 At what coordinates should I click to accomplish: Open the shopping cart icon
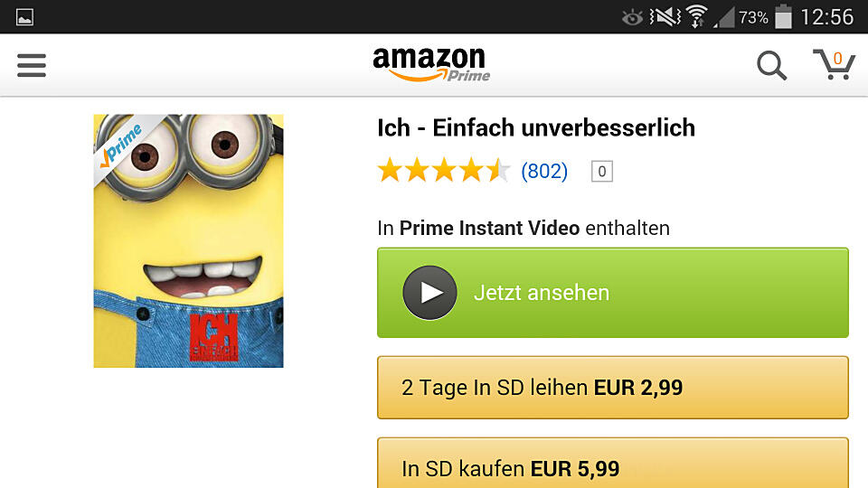(x=835, y=64)
